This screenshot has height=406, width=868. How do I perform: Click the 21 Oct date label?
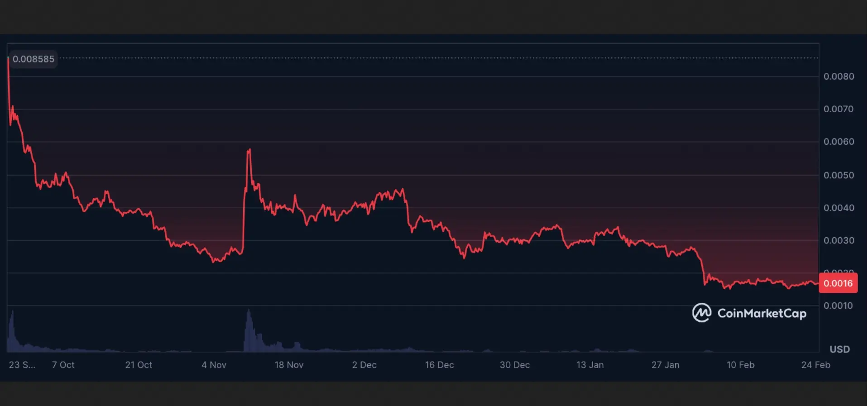coord(139,365)
